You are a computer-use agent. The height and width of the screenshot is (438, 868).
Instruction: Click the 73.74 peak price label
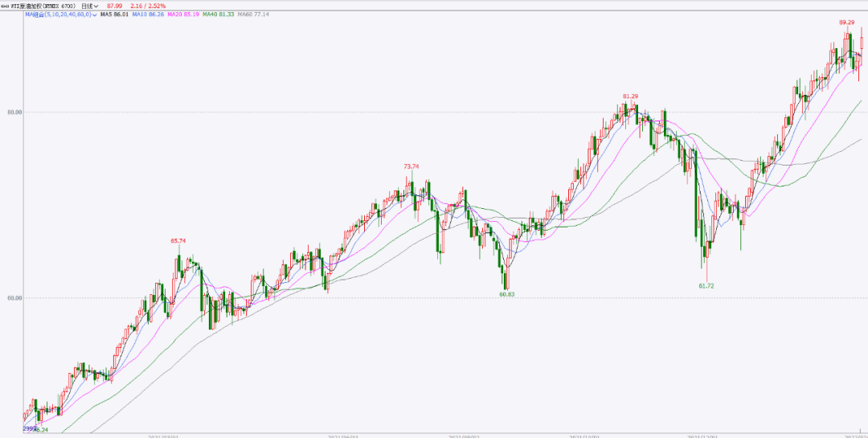pos(411,166)
